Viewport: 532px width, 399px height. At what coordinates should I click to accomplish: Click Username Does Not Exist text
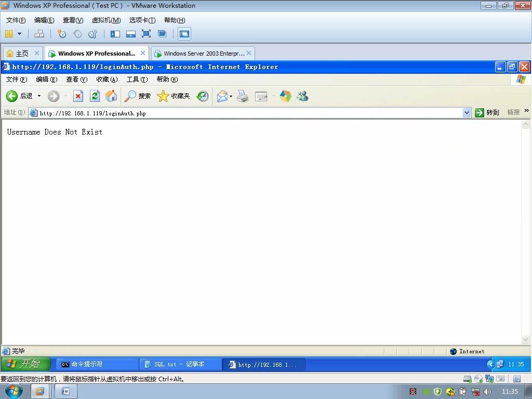pos(55,132)
